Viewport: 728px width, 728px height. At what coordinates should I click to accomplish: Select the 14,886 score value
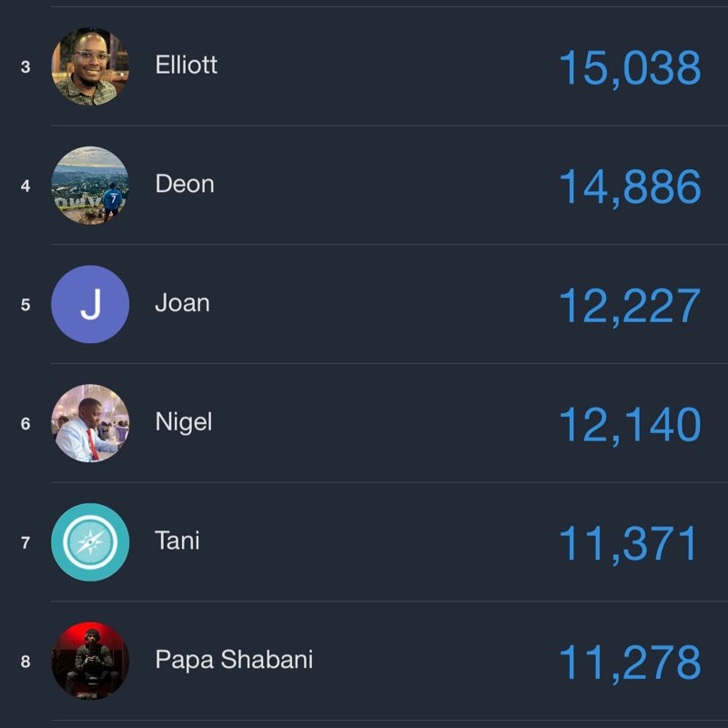pyautogui.click(x=629, y=187)
